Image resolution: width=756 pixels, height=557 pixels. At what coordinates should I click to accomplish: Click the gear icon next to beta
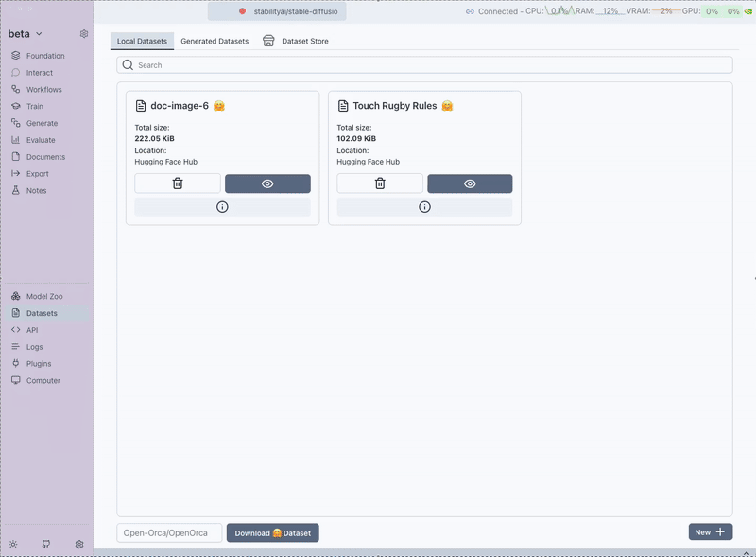84,34
